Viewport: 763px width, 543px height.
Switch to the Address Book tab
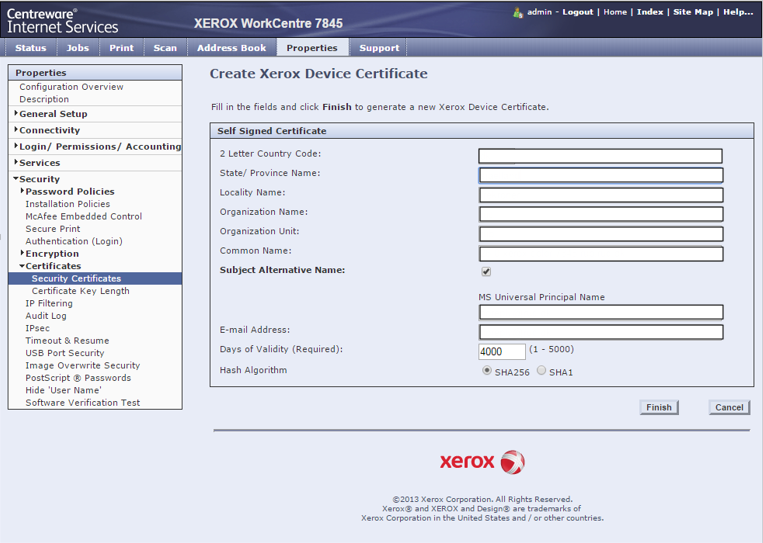(231, 48)
